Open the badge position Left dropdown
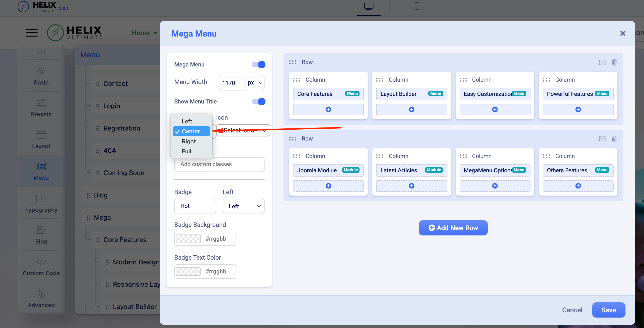This screenshot has height=328, width=644. [x=243, y=206]
